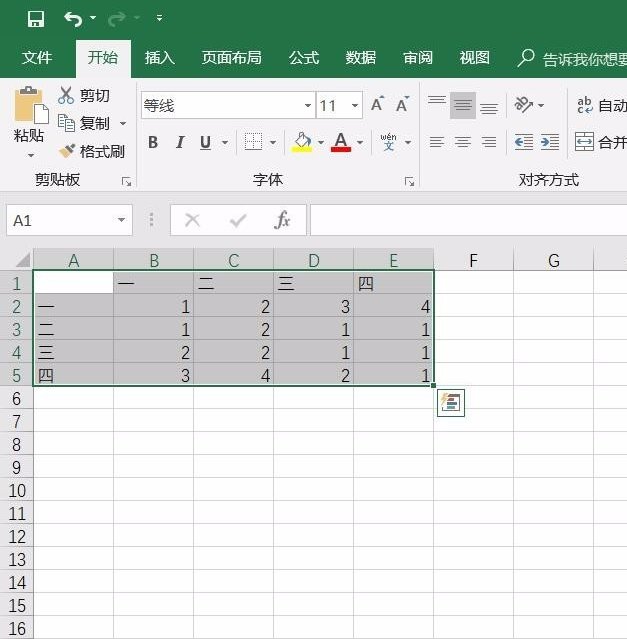Open the Name Box dropdown arrow
This screenshot has height=639, width=627.
click(x=121, y=220)
